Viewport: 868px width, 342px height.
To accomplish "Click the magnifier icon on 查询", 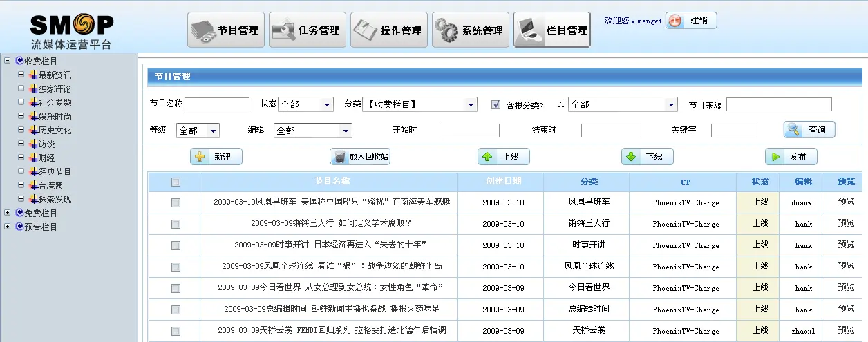I will 795,129.
